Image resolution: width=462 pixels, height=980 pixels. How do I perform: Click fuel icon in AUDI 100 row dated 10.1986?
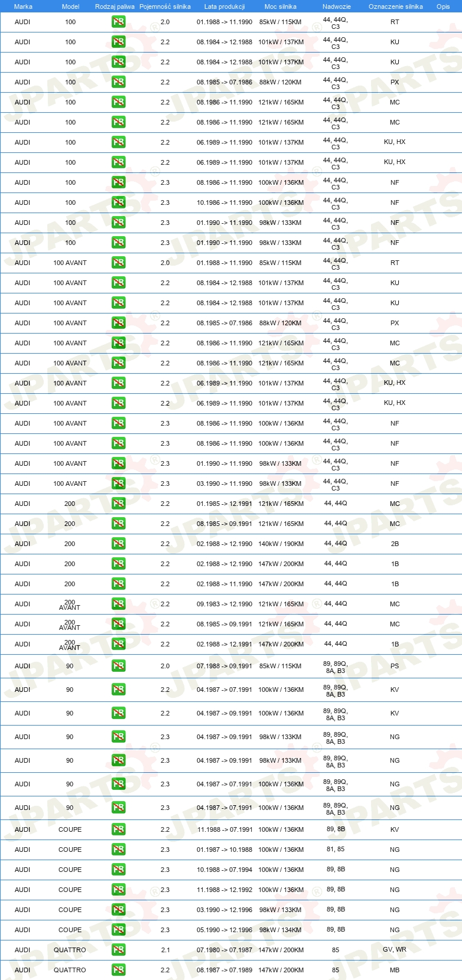118,202
